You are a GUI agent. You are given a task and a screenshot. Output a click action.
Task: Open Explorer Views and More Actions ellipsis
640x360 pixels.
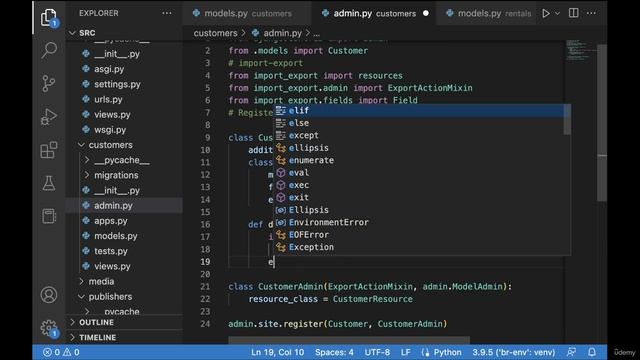pos(167,13)
